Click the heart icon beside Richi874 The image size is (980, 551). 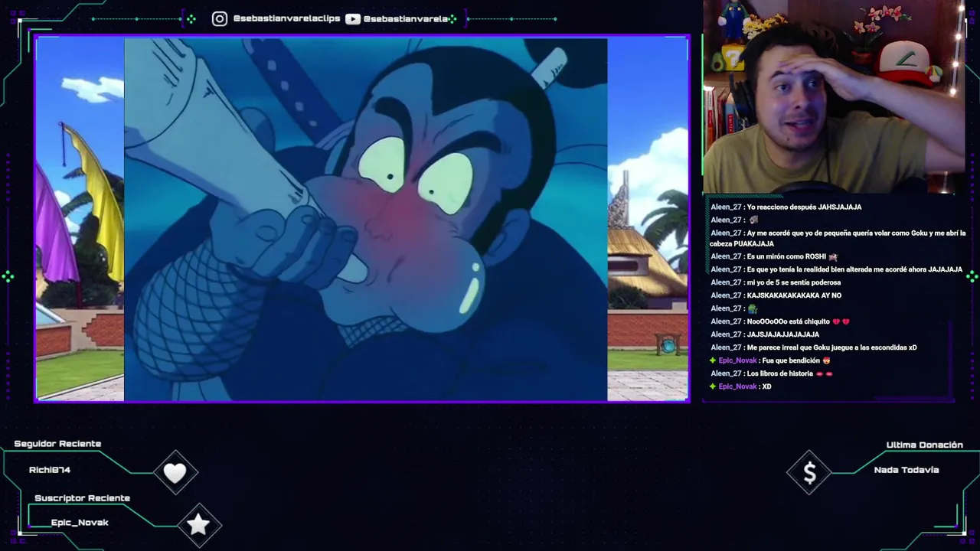(x=175, y=474)
